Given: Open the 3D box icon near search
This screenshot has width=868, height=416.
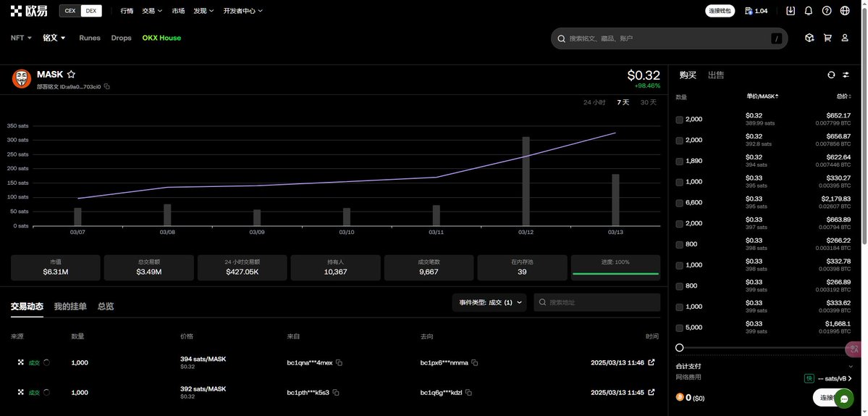Looking at the screenshot, I should click(809, 38).
